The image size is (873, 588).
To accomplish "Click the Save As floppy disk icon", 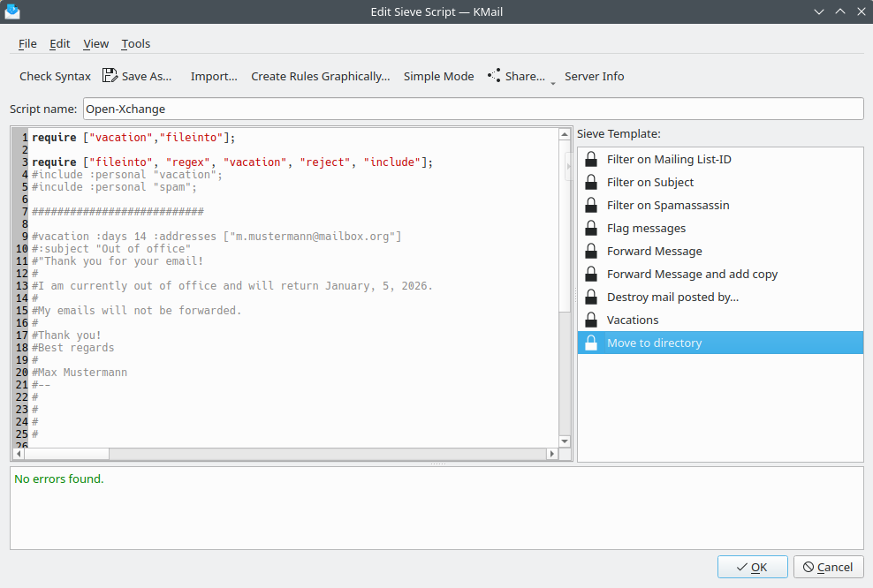I will 110,76.
